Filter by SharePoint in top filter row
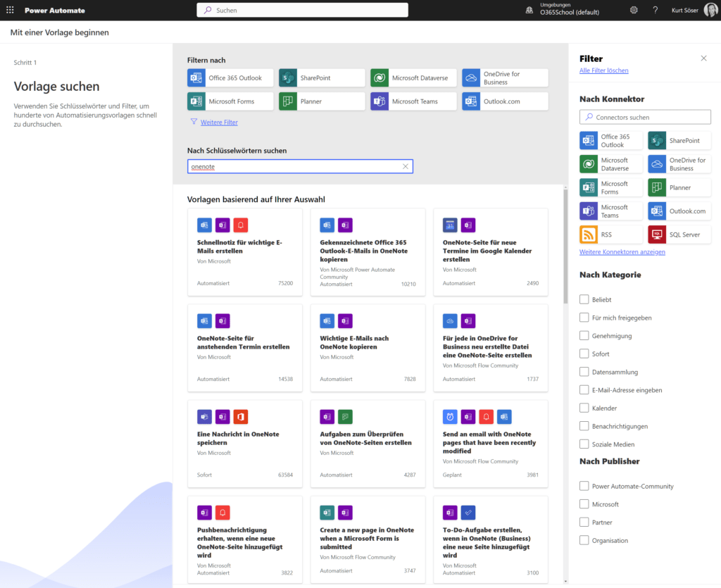The image size is (721, 588). [x=322, y=77]
